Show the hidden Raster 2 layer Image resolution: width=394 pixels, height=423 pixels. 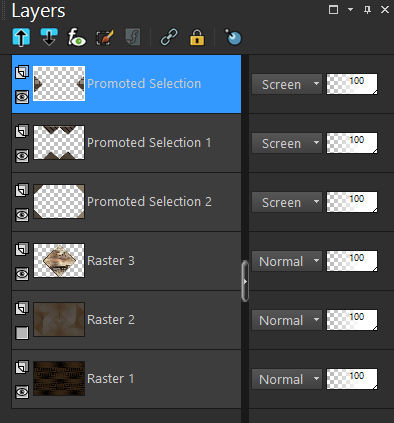point(22,333)
